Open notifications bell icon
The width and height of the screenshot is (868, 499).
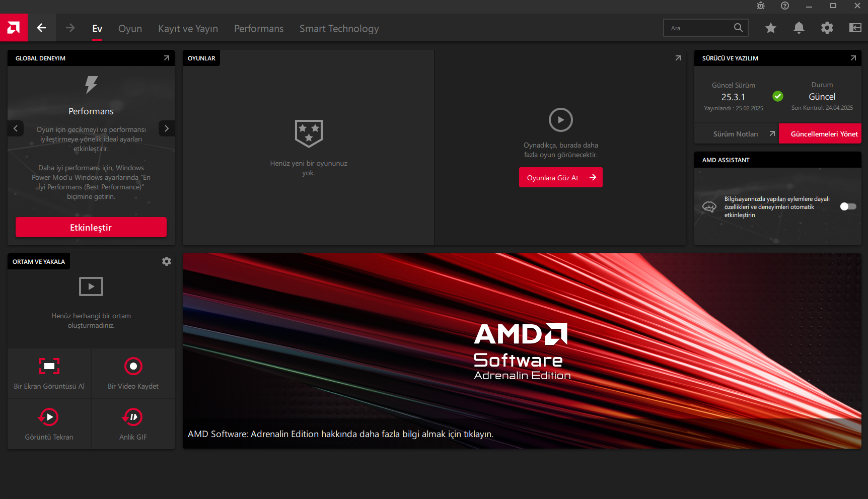[x=799, y=28]
